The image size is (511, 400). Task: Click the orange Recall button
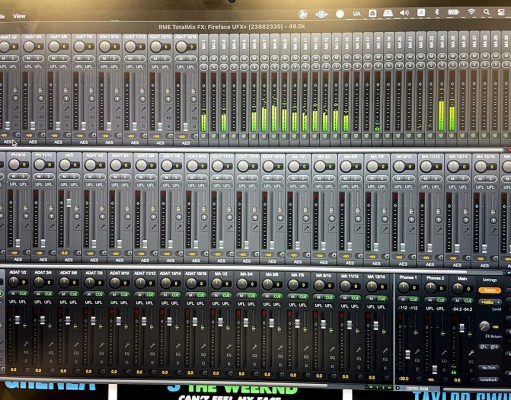489,290
